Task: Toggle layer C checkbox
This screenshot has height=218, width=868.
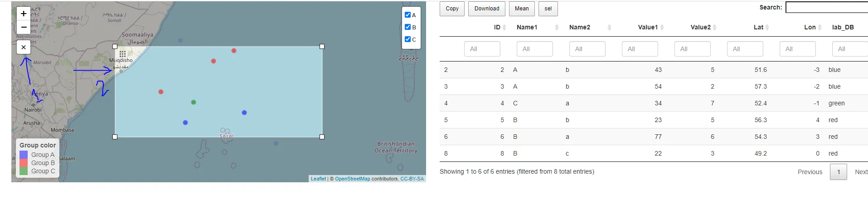Action: [407, 39]
